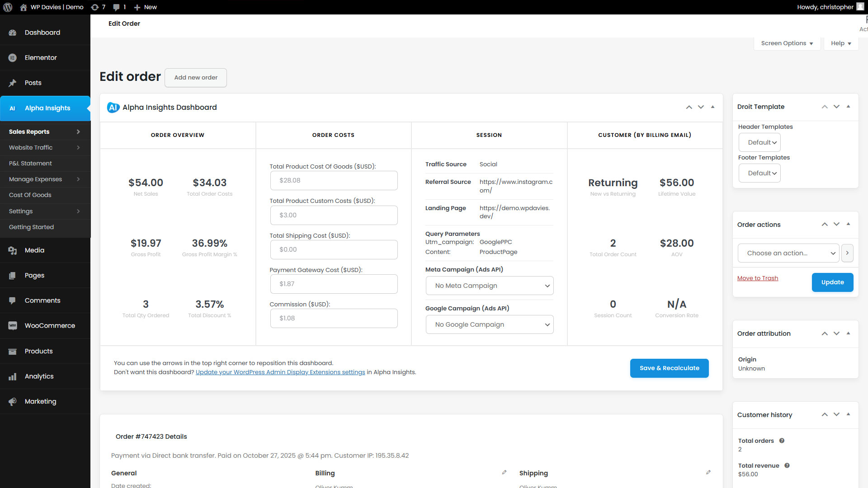Expand the Screen Options panel
The image size is (868, 488).
click(787, 43)
